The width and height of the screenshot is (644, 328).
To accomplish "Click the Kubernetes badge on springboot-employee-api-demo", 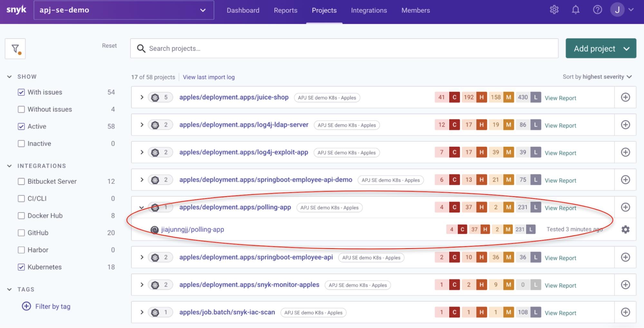I will (160, 180).
